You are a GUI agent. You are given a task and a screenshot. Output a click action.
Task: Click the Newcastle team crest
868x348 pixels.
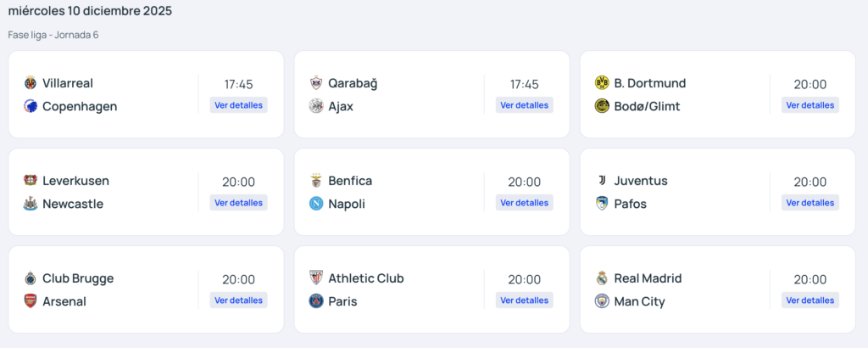[x=31, y=204]
